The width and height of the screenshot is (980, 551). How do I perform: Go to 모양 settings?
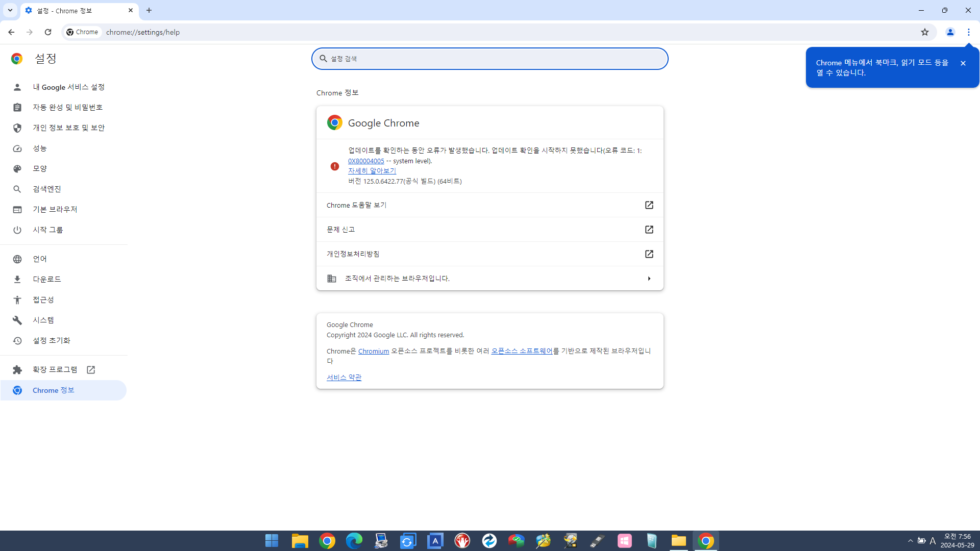(63, 169)
